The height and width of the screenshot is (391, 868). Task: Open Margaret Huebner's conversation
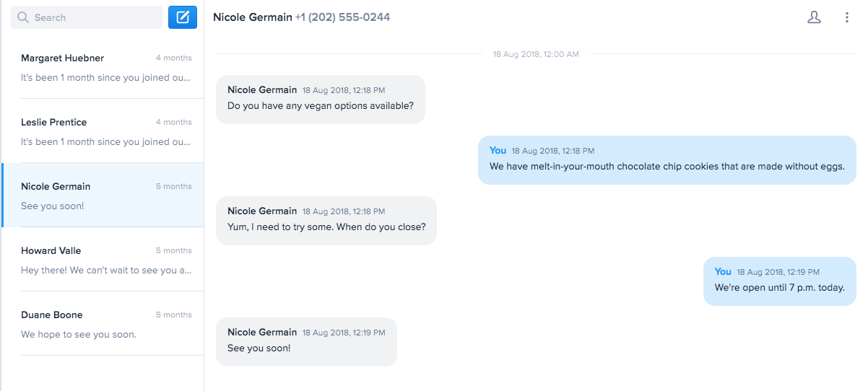coord(105,67)
